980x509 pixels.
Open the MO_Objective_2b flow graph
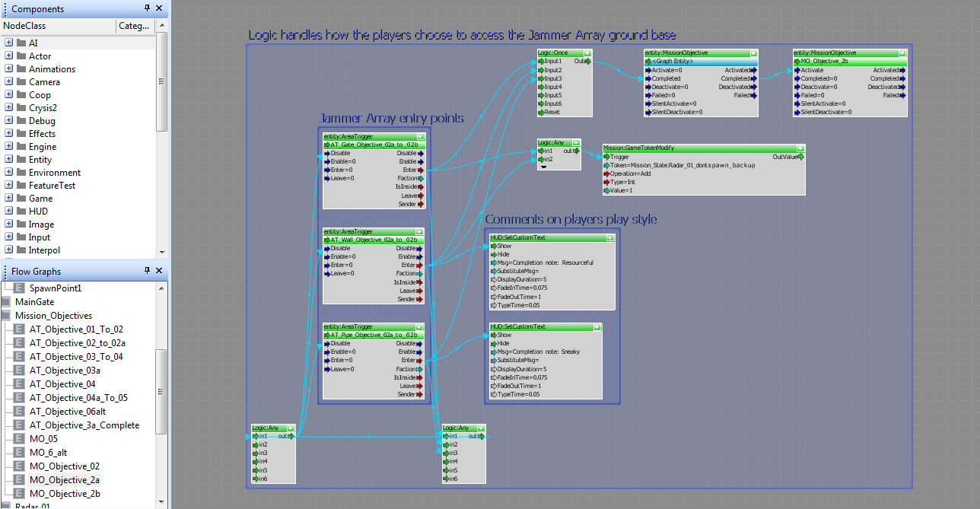click(65, 493)
